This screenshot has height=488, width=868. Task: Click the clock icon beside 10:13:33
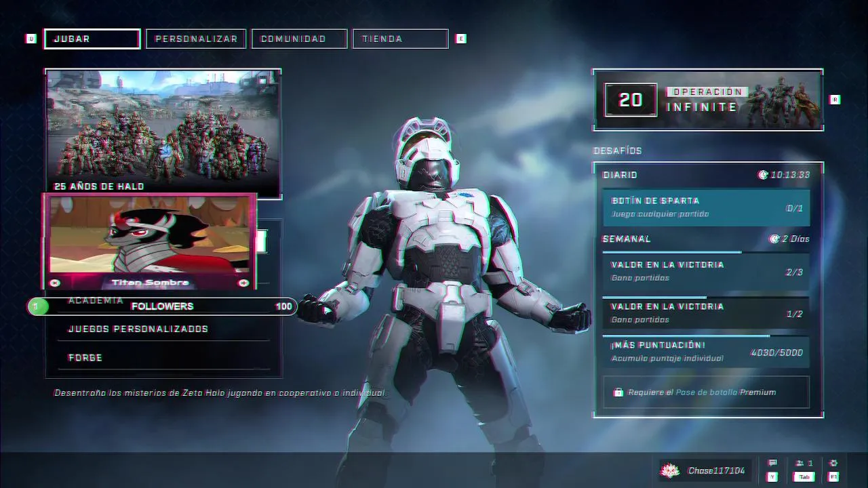[763, 175]
